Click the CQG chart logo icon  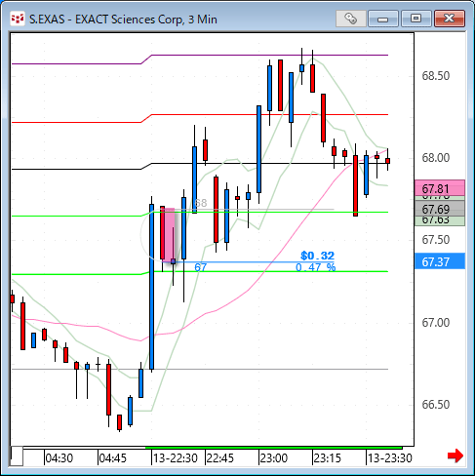click(18, 19)
